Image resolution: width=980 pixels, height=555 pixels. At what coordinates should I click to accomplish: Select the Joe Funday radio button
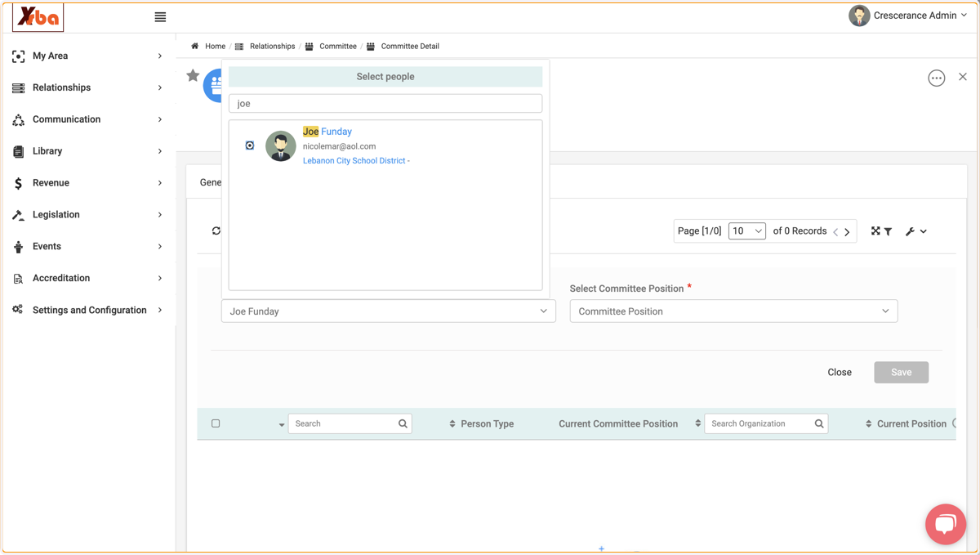point(250,145)
